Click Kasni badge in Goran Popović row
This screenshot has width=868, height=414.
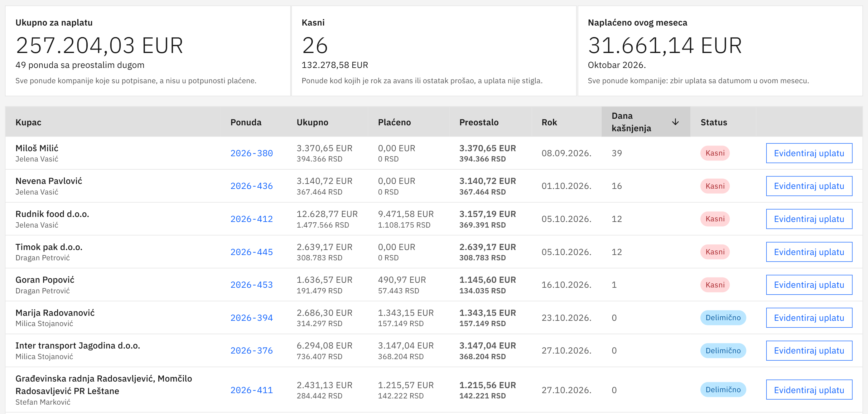(715, 285)
